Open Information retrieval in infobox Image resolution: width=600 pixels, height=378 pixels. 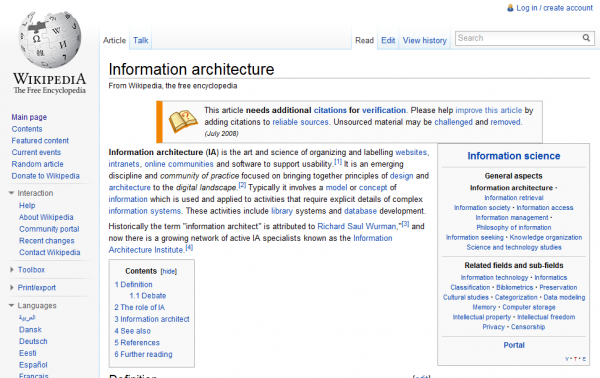click(514, 198)
